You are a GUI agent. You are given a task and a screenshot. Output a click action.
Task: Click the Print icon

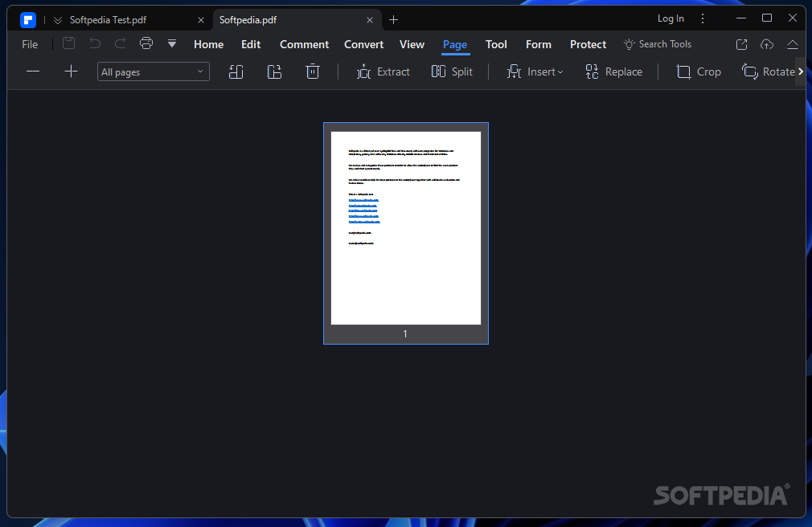point(146,43)
